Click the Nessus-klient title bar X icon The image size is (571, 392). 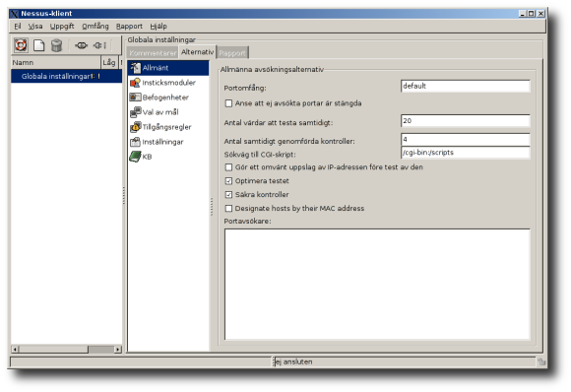pyautogui.click(x=14, y=14)
